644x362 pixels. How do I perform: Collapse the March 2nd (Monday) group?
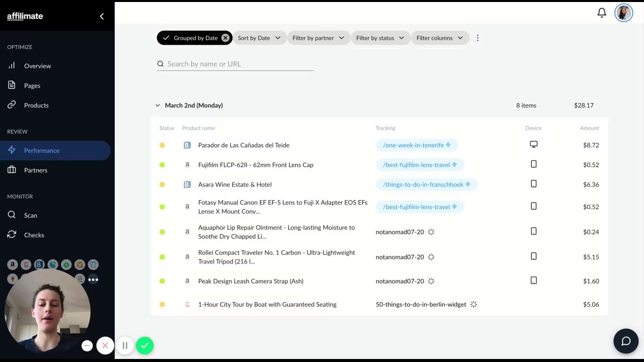click(x=157, y=105)
